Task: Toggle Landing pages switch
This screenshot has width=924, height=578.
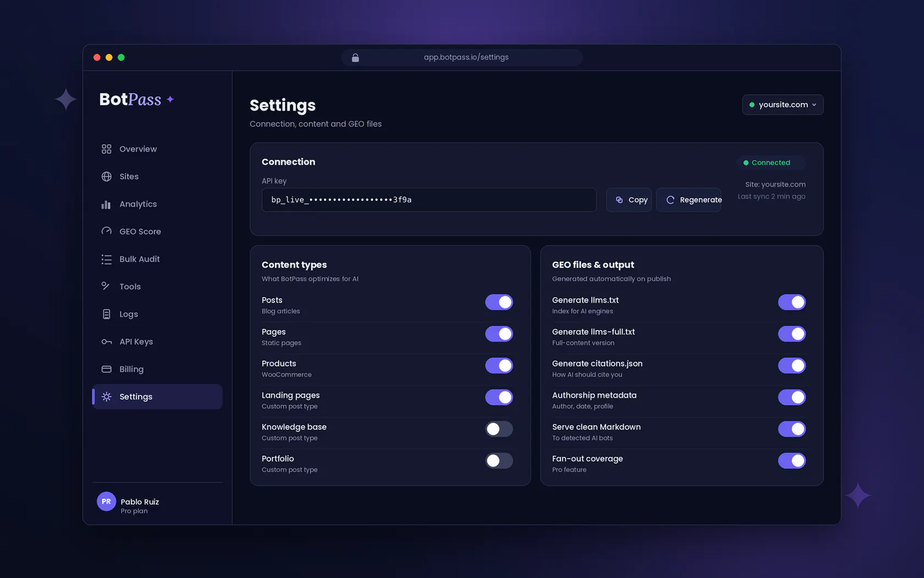Action: 499,397
